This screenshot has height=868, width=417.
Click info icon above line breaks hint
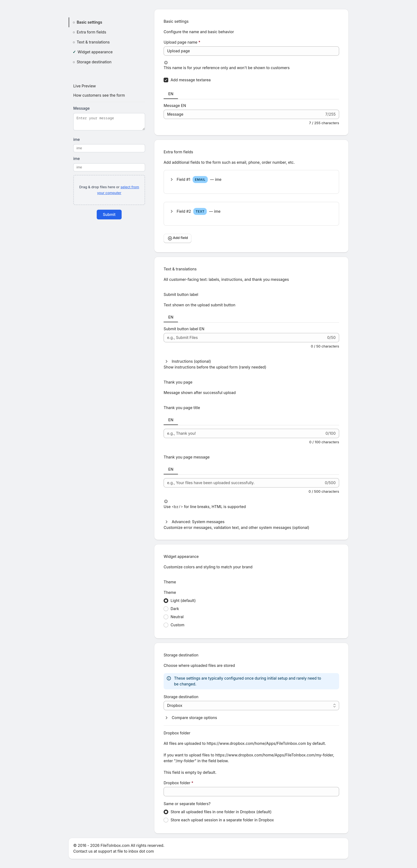click(166, 501)
